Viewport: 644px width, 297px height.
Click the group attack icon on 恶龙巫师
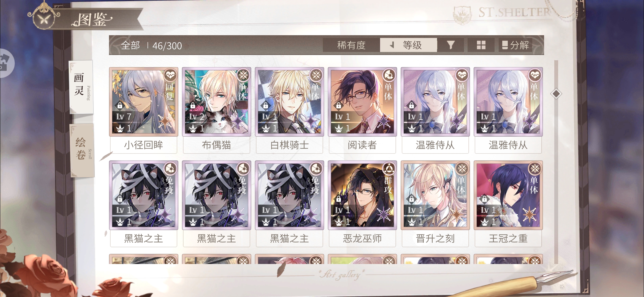[x=389, y=168]
